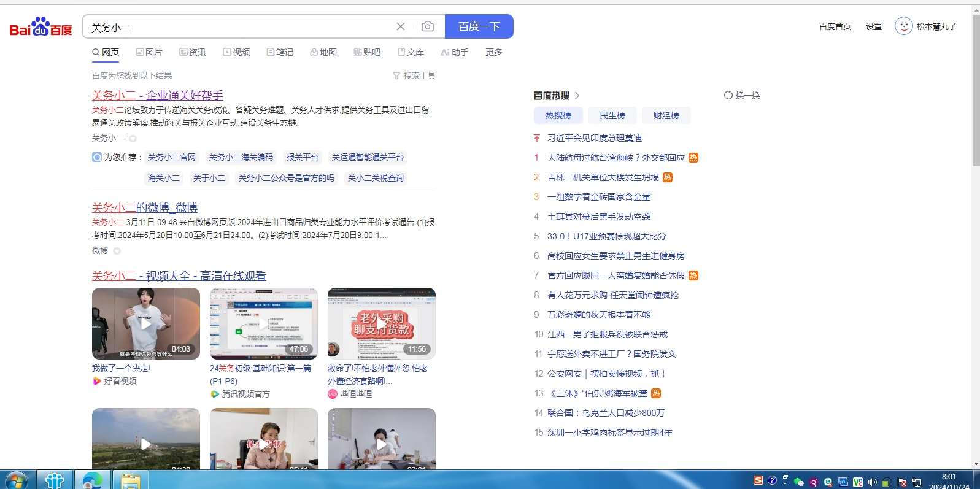The image size is (980, 489).
Task: Open 松本慧丸子 account name
Action: click(936, 26)
